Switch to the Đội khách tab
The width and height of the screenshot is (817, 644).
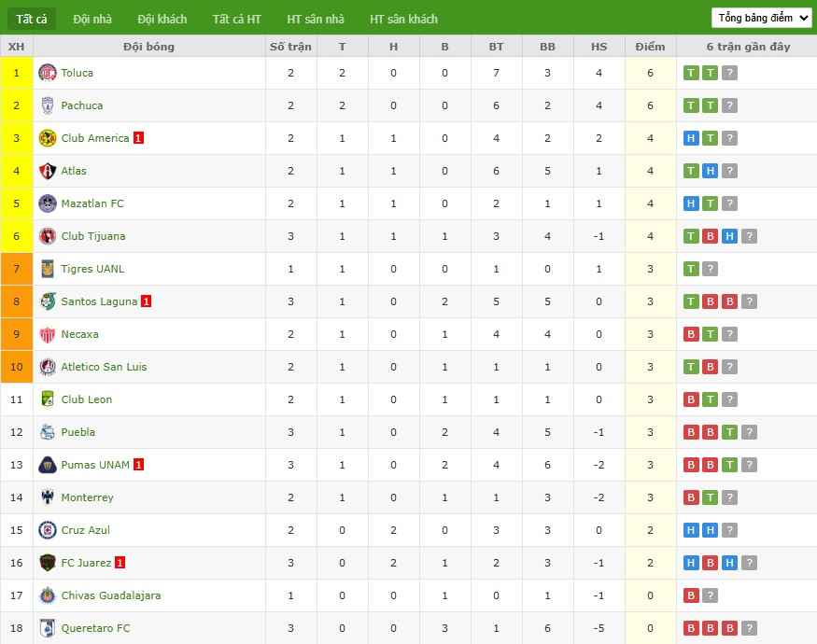(162, 20)
